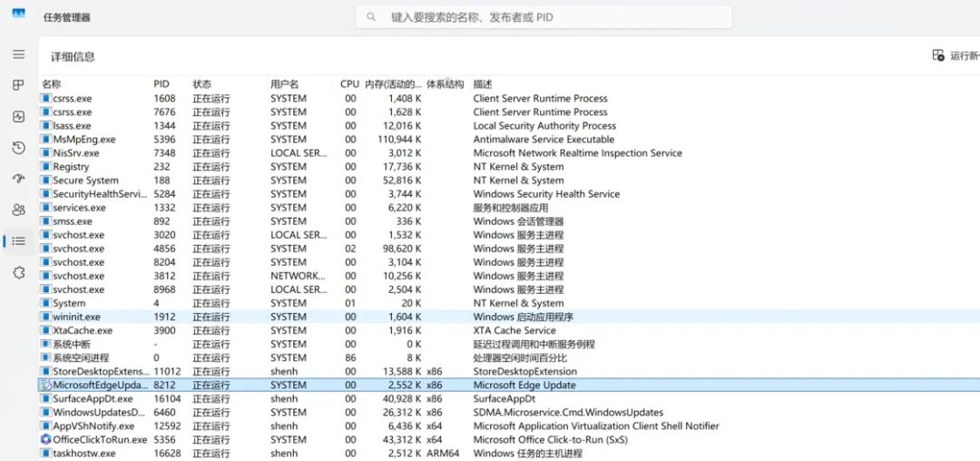Click the ARM64 architecture cell
The image size is (980, 461).
(443, 453)
